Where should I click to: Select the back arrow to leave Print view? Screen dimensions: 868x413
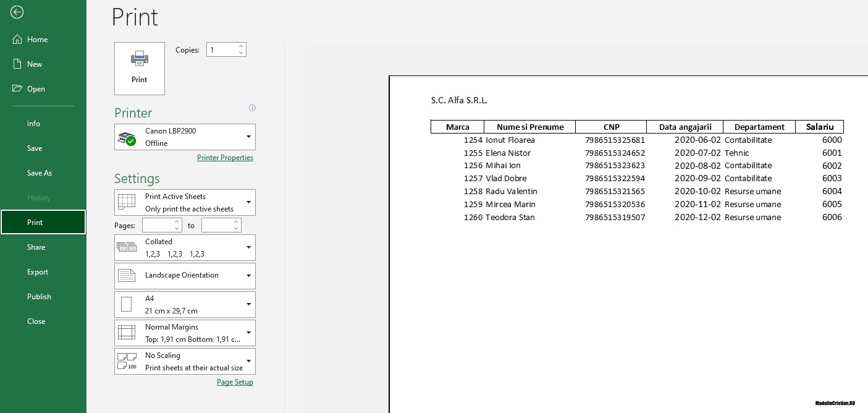17,12
